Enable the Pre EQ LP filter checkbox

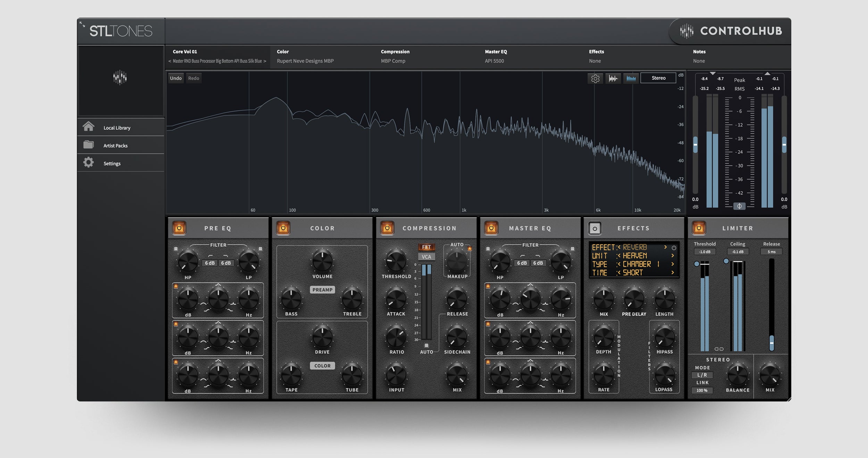[260, 249]
